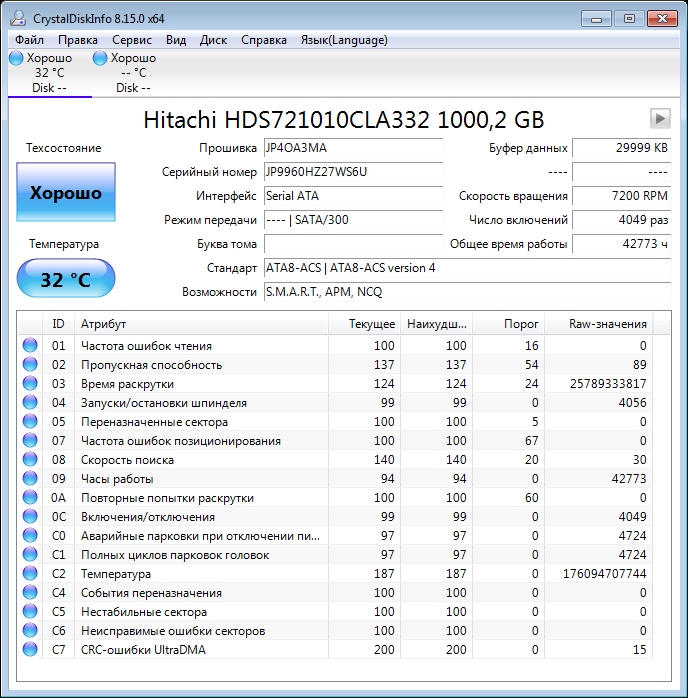Click status orb for attribute C0

click(x=30, y=536)
